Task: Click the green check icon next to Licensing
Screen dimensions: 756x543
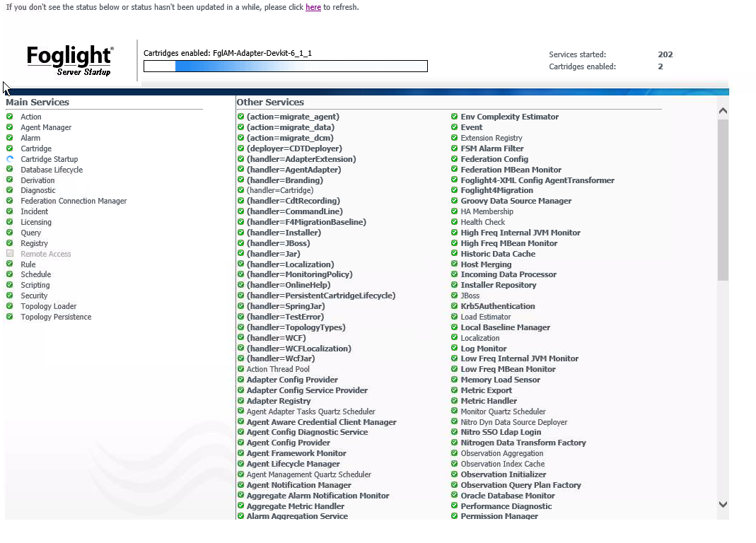Action: pos(10,222)
